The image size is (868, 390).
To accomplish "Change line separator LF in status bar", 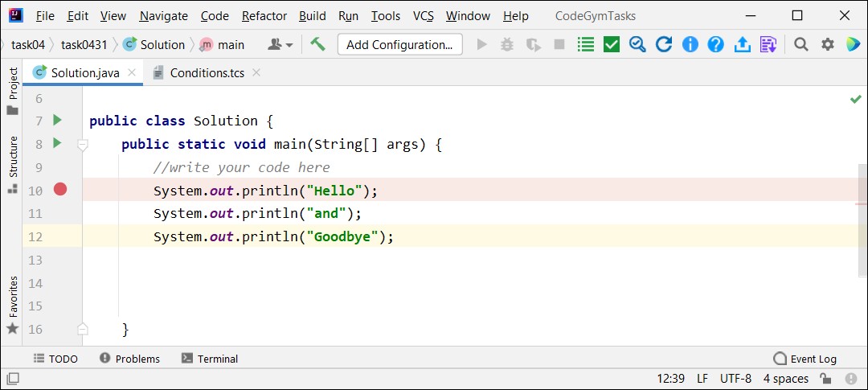I will tap(702, 379).
